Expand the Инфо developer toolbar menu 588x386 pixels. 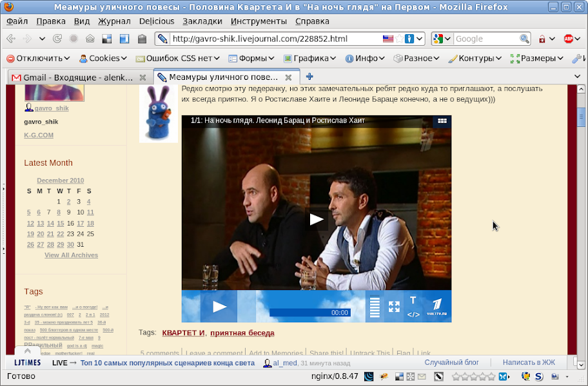[x=365, y=58]
